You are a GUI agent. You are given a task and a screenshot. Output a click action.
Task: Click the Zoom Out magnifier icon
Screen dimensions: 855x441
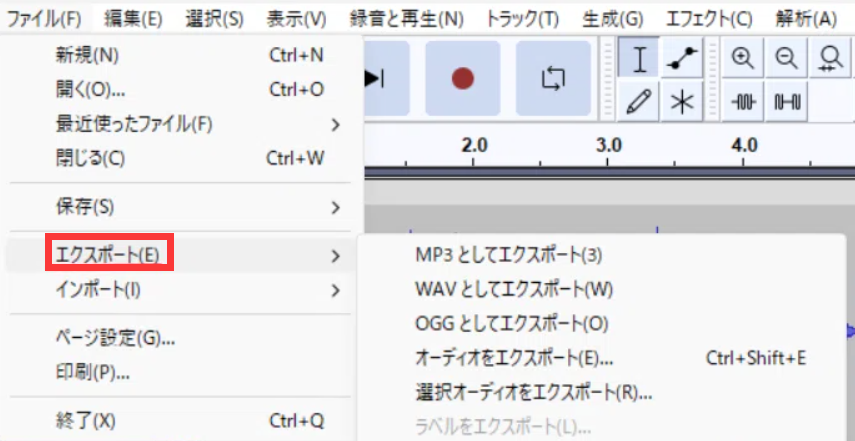pos(786,59)
